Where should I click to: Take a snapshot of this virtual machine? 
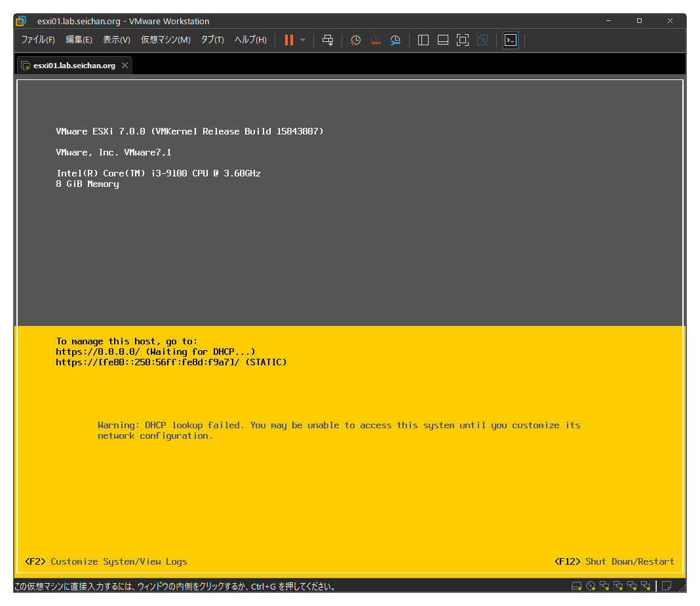click(x=355, y=40)
